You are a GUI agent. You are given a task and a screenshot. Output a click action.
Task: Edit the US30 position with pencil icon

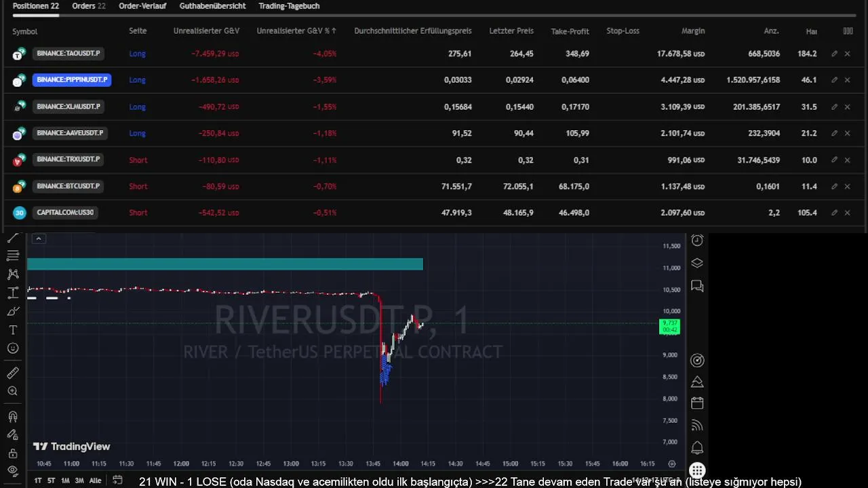point(835,213)
